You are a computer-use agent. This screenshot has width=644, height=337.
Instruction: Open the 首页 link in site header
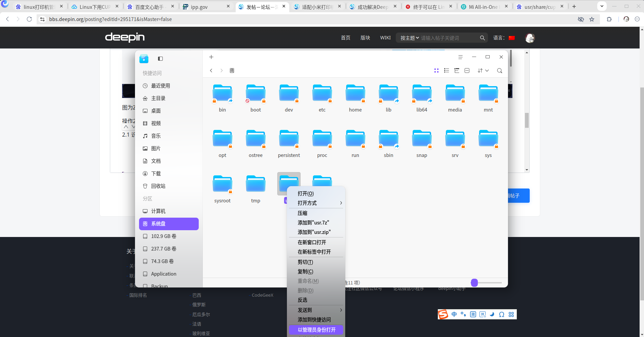coord(345,38)
